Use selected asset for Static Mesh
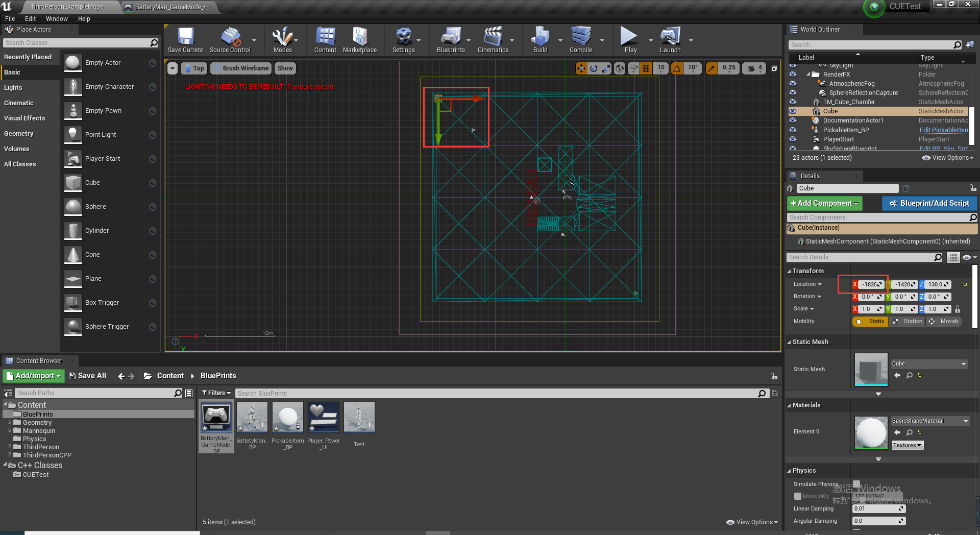 pyautogui.click(x=897, y=375)
